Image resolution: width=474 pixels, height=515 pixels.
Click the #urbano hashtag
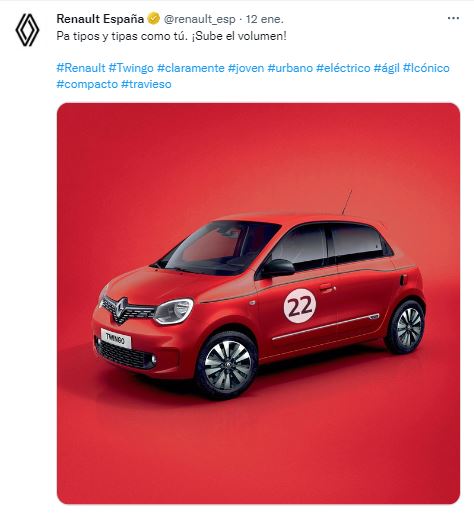(x=290, y=68)
